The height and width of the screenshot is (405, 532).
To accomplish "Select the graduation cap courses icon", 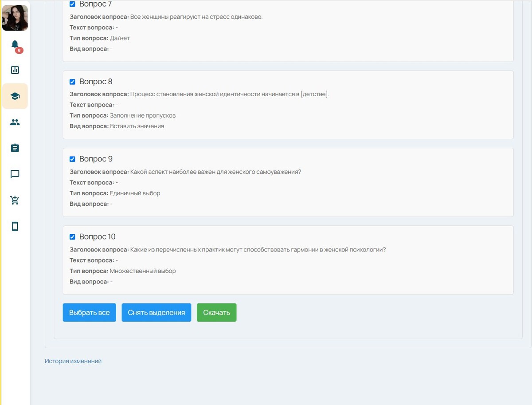I will pos(15,96).
